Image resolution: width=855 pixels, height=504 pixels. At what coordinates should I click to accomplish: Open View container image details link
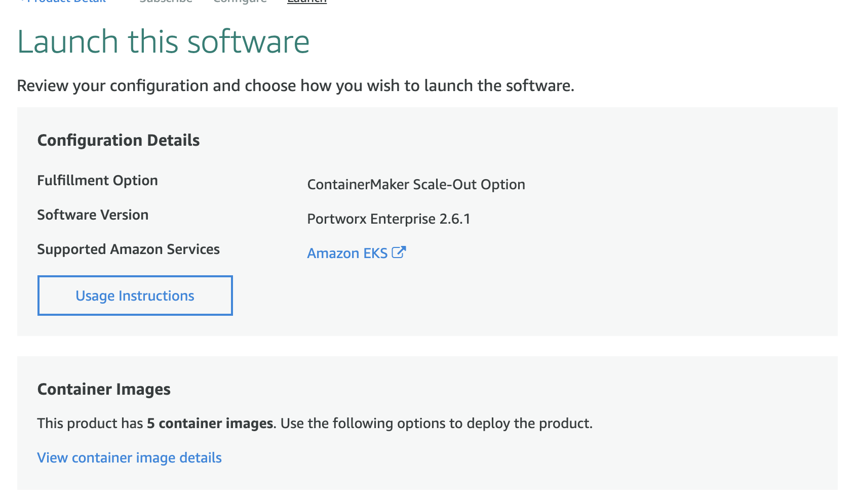pos(129,457)
